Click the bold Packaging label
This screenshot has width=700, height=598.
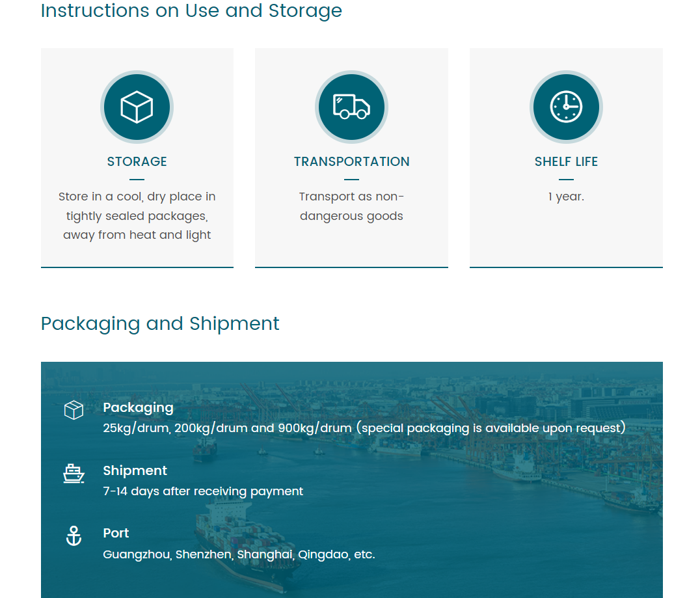[138, 407]
